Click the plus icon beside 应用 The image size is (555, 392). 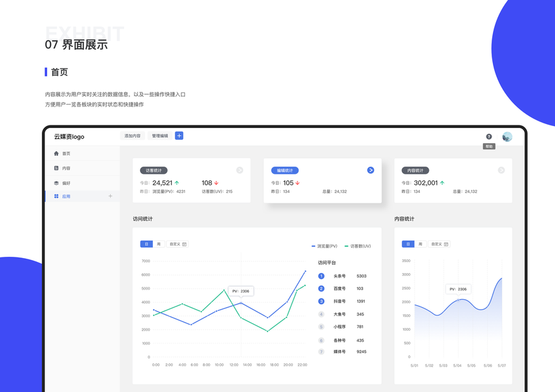110,196
